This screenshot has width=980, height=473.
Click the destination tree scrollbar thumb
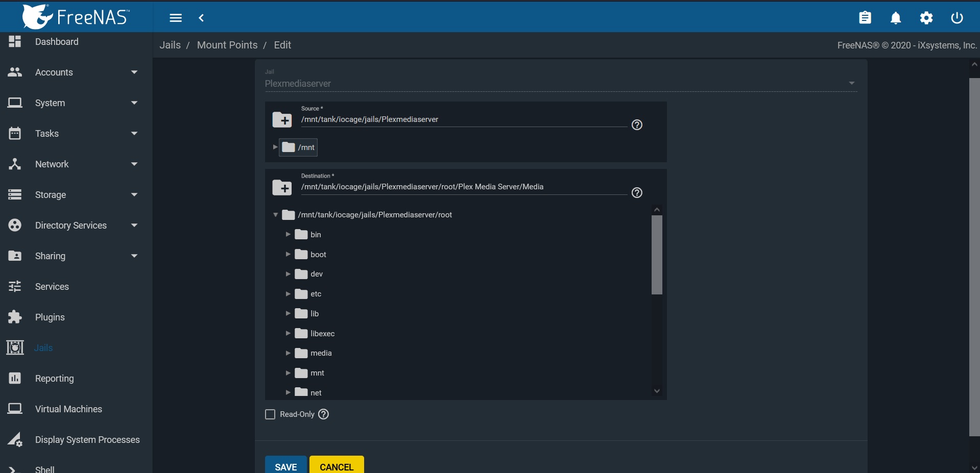pos(657,255)
